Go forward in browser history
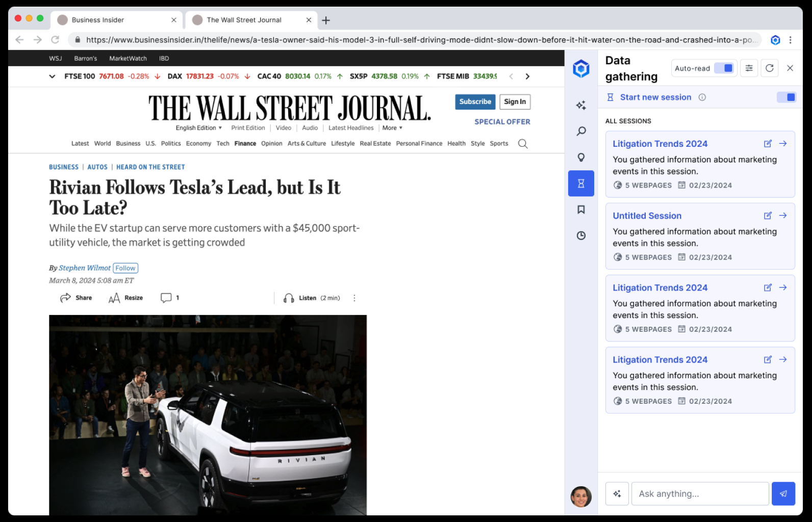This screenshot has width=812, height=522. coord(37,40)
